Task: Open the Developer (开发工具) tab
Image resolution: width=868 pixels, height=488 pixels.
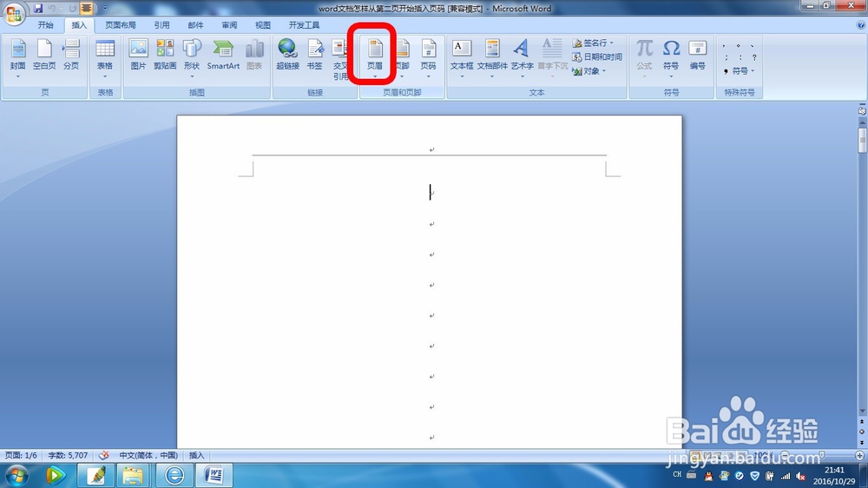Action: click(x=304, y=25)
